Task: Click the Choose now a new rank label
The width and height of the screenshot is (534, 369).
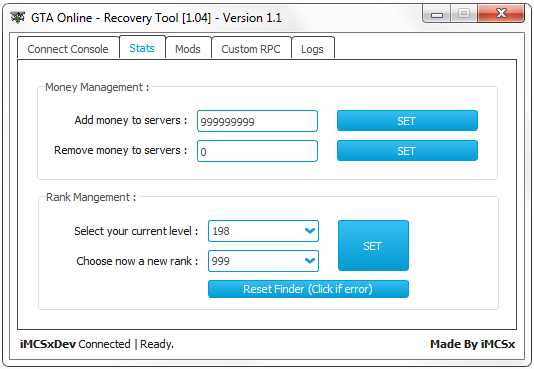Action: pos(137,261)
